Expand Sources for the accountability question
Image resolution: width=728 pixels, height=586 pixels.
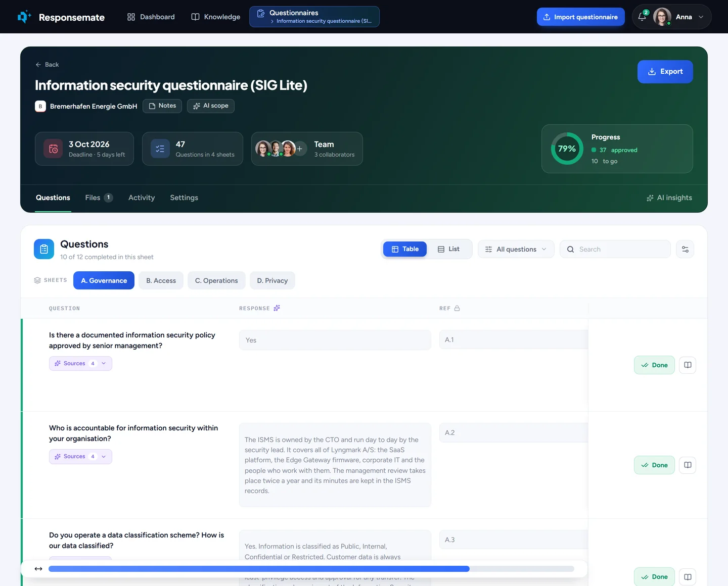[80, 457]
